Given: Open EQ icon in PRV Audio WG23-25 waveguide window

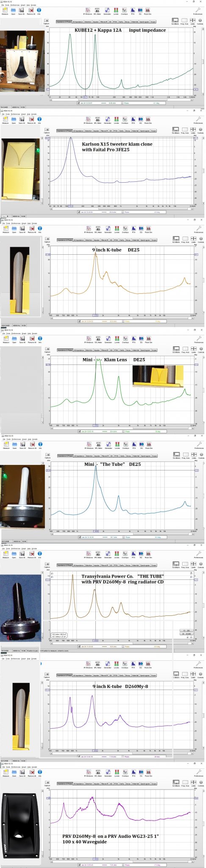Looking at the screenshot, I should pyautogui.click(x=141, y=773).
